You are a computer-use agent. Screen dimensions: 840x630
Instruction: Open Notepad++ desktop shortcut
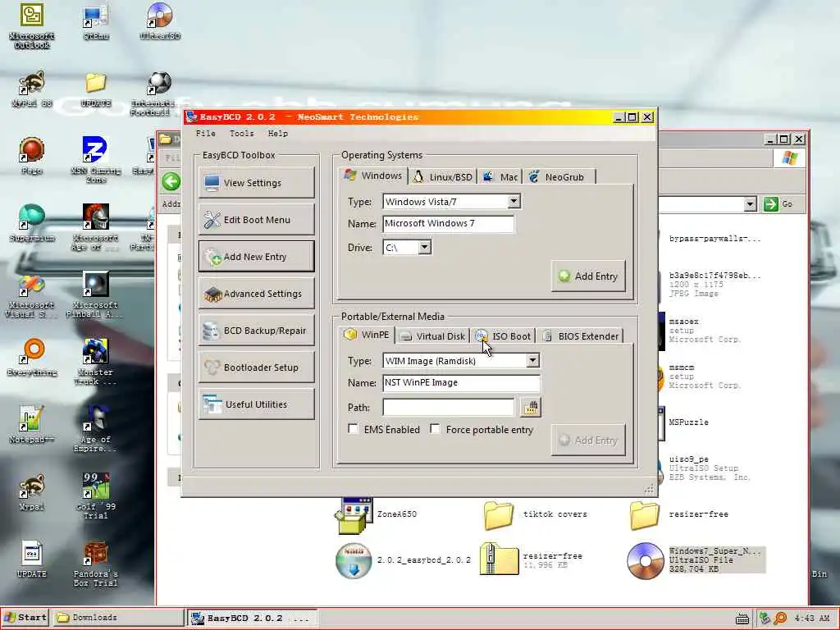(32, 425)
